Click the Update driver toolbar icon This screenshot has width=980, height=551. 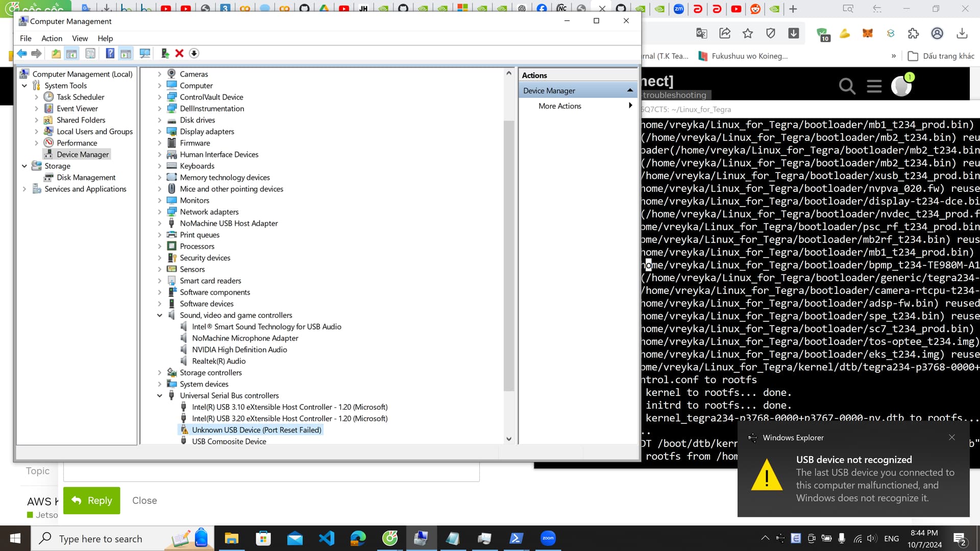pyautogui.click(x=165, y=54)
